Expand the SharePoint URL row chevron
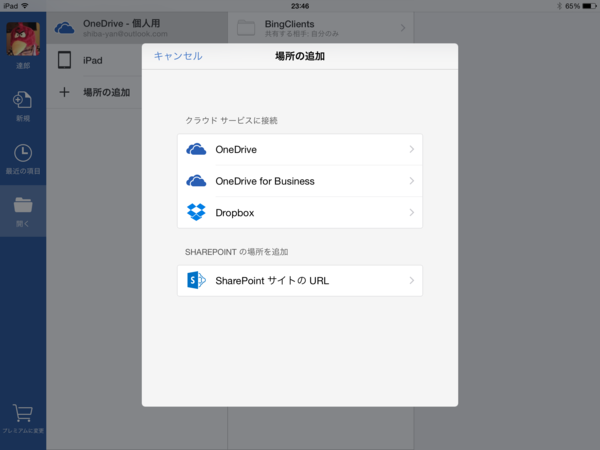This screenshot has height=450, width=600. pos(412,280)
